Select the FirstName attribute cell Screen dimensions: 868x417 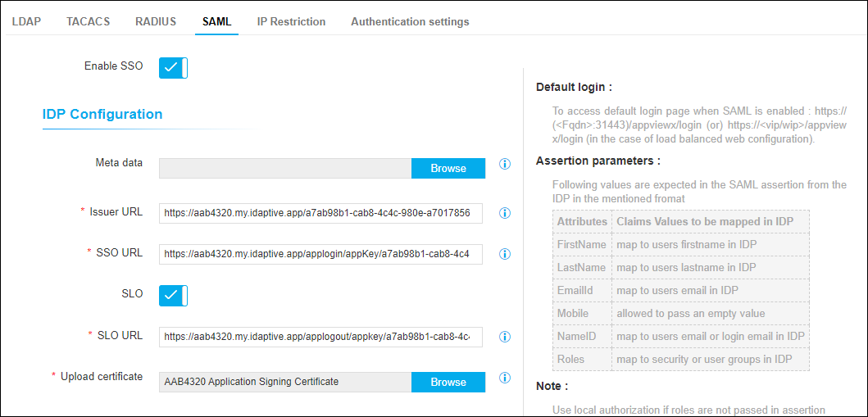(x=582, y=244)
